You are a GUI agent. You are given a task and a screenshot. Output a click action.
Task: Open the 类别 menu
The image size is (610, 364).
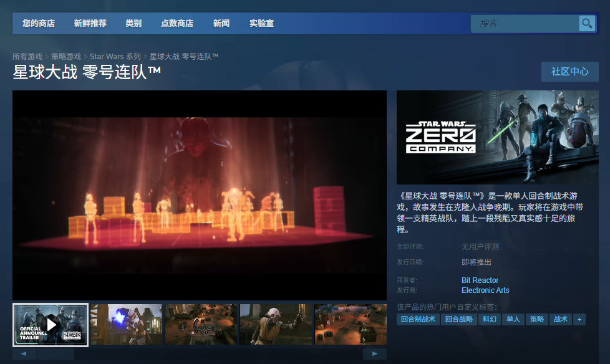coord(135,23)
